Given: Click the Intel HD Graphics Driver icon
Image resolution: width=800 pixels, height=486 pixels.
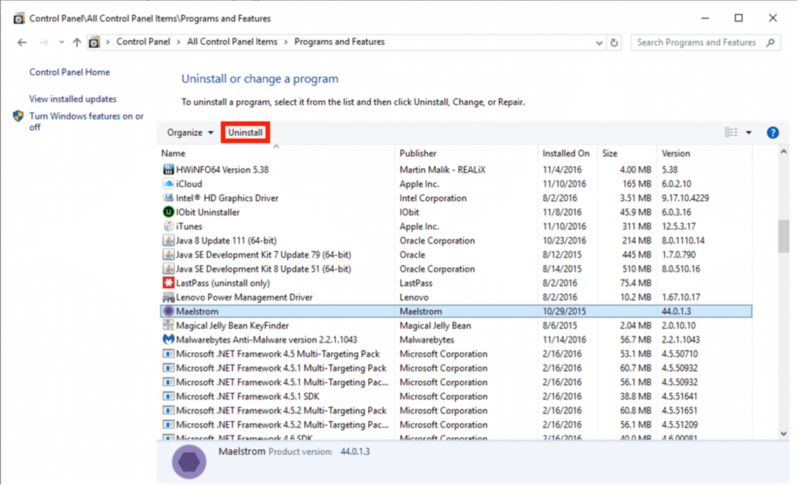Looking at the screenshot, I should (168, 198).
